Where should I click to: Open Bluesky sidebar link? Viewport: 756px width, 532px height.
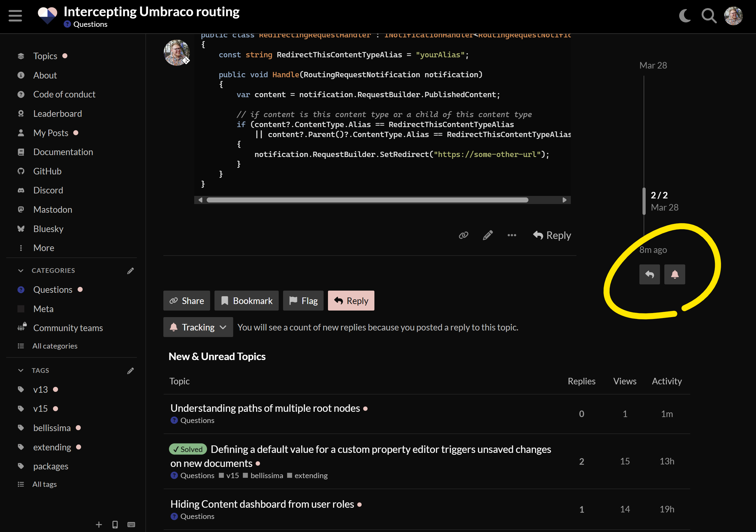[48, 229]
